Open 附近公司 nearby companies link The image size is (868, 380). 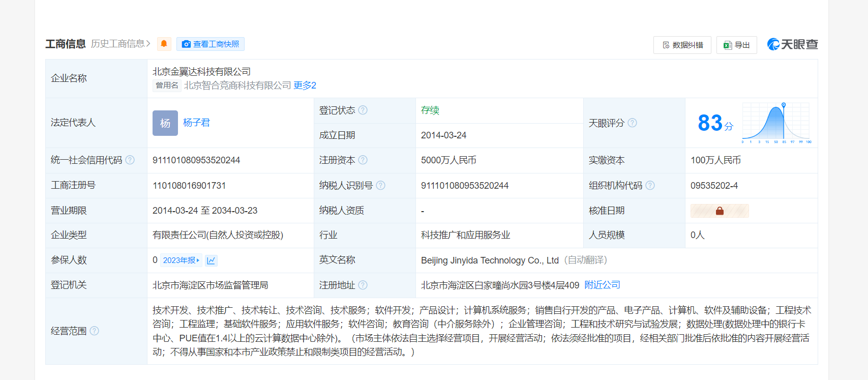coord(603,285)
